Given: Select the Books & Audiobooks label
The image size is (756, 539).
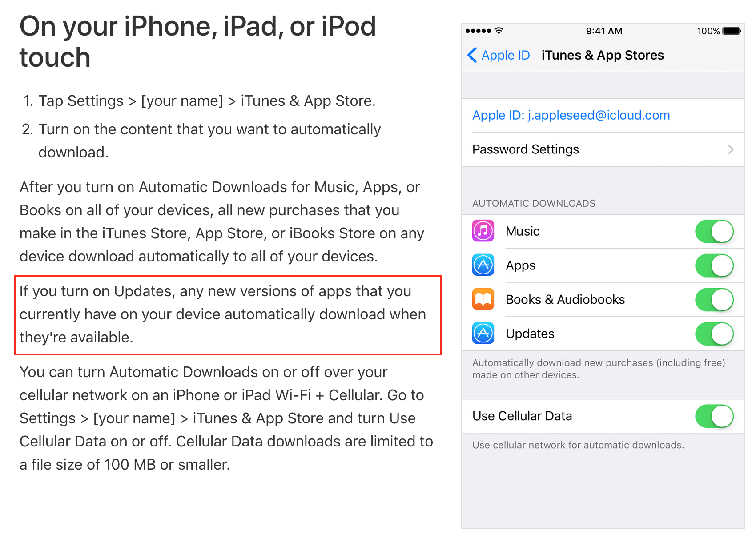Looking at the screenshot, I should click(x=565, y=300).
